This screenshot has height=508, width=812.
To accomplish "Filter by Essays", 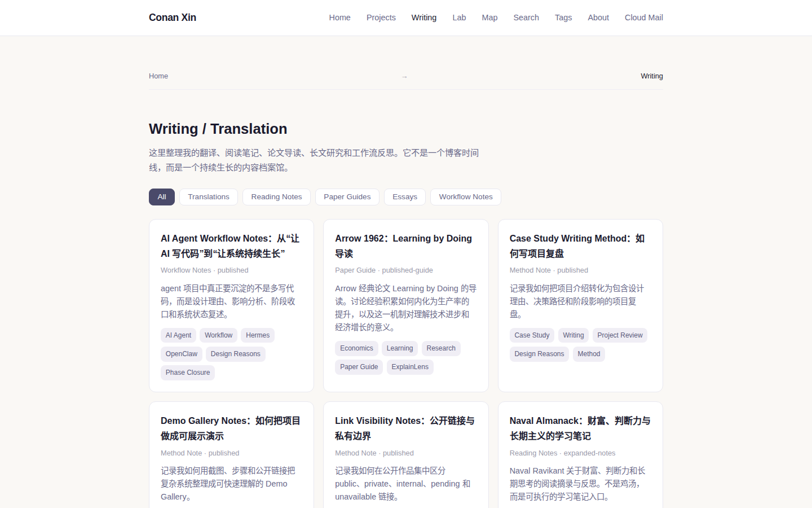I will click(x=405, y=197).
